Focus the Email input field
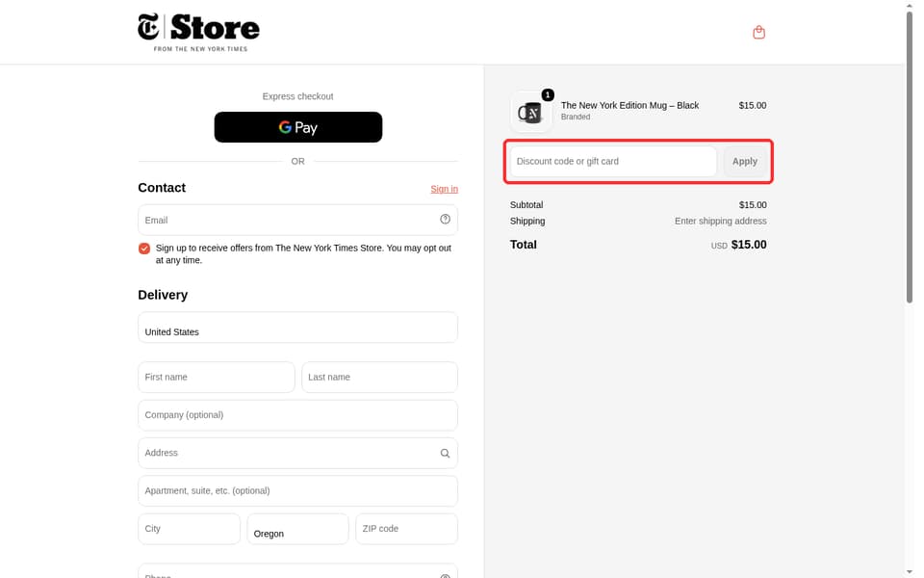The image size is (924, 578). coord(297,220)
